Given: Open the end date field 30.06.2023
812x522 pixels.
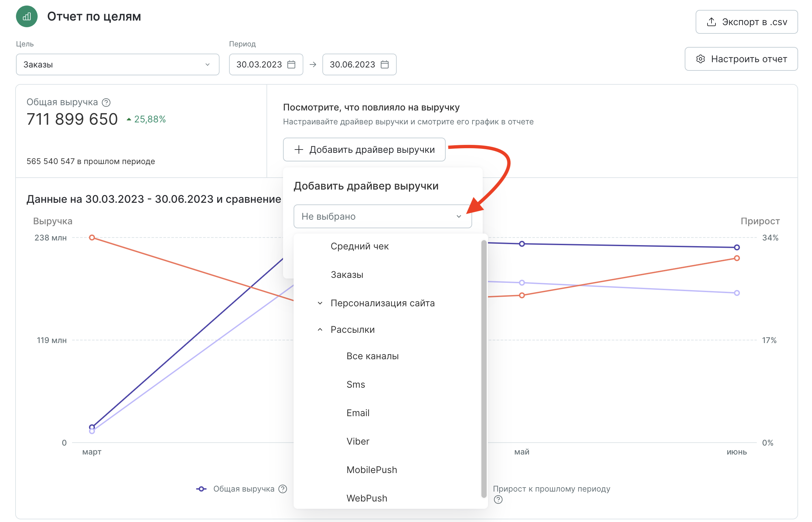Looking at the screenshot, I should pyautogui.click(x=359, y=65).
